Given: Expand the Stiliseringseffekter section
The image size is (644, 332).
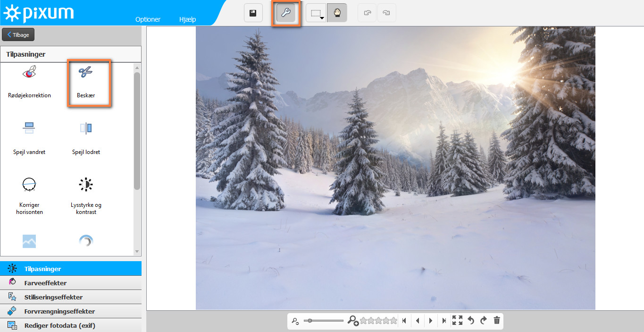Looking at the screenshot, I should click(x=53, y=297).
